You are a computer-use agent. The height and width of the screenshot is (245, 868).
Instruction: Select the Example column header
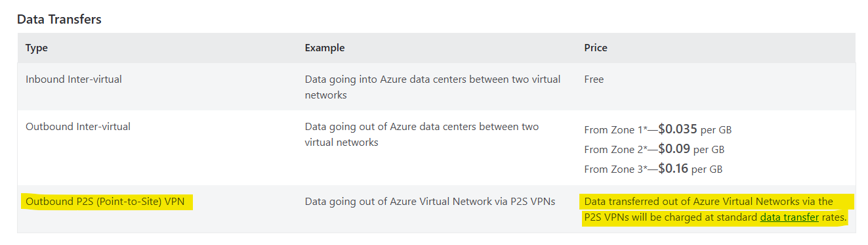pos(325,48)
